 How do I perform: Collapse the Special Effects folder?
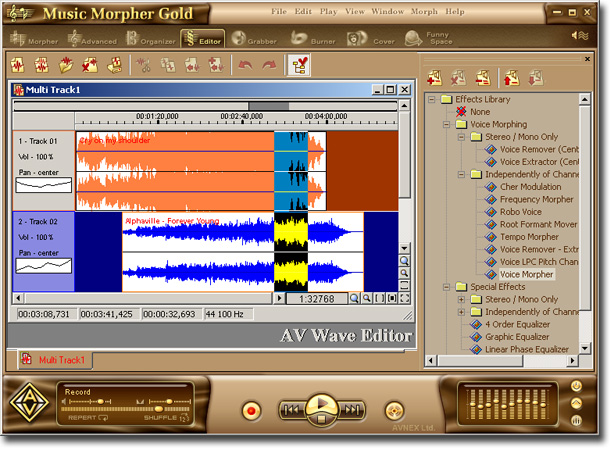447,287
